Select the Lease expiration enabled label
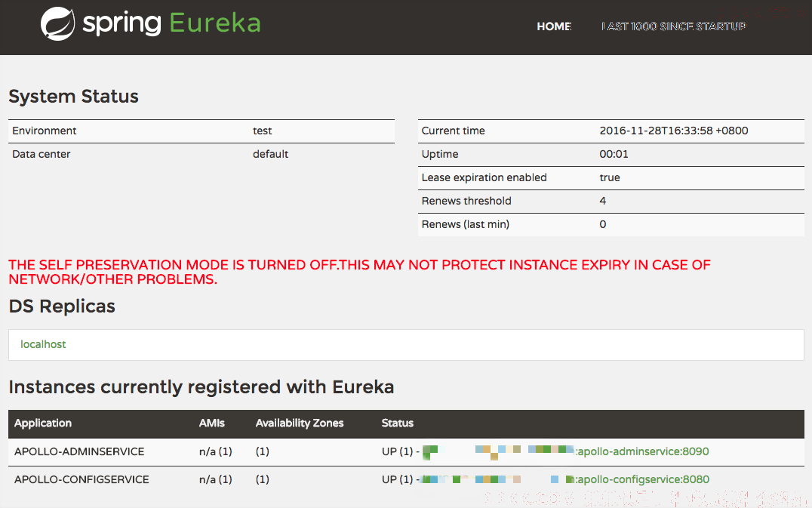The image size is (812, 508). 484,177
